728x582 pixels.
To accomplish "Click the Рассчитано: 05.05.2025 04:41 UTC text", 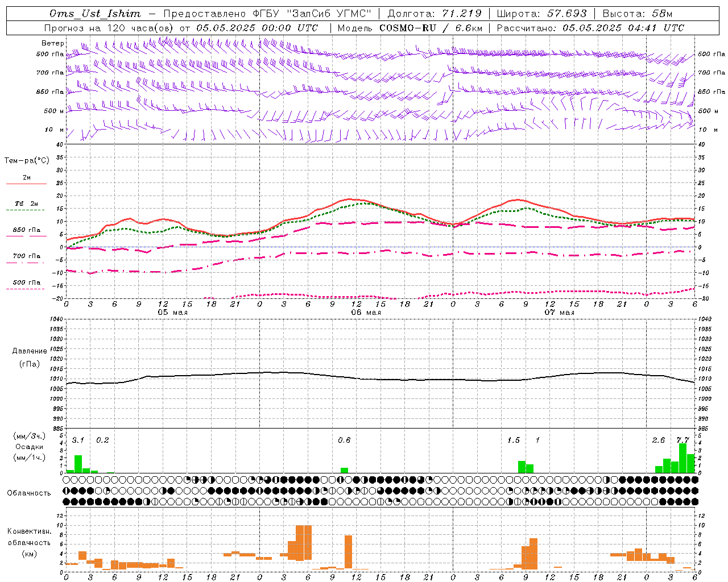I will [x=590, y=28].
